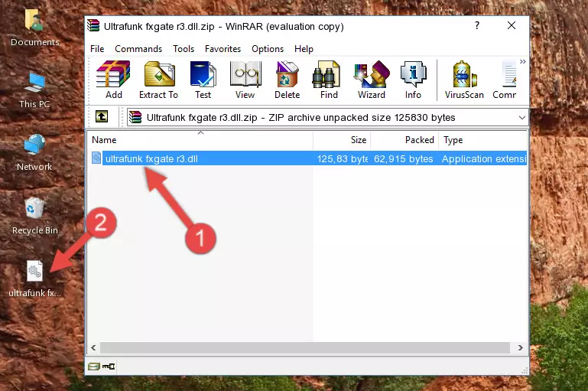Show archive Info
Viewport: 588px width, 391px height.
[x=413, y=80]
